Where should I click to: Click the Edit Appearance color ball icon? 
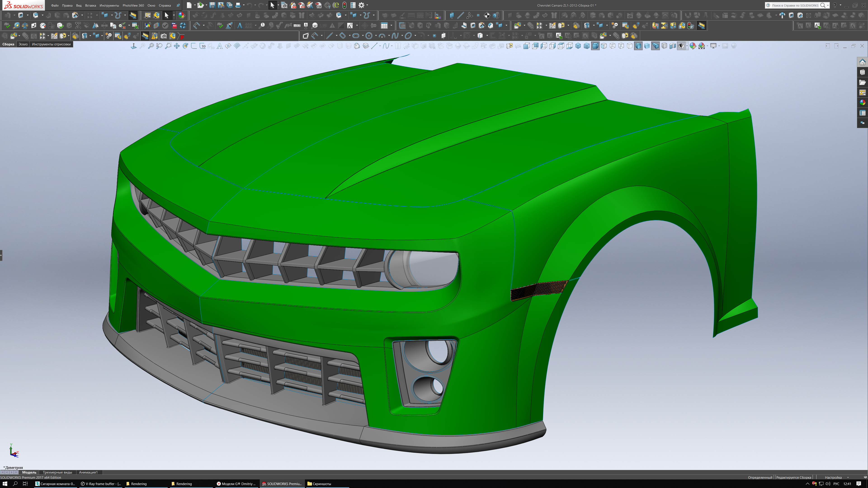(x=693, y=46)
